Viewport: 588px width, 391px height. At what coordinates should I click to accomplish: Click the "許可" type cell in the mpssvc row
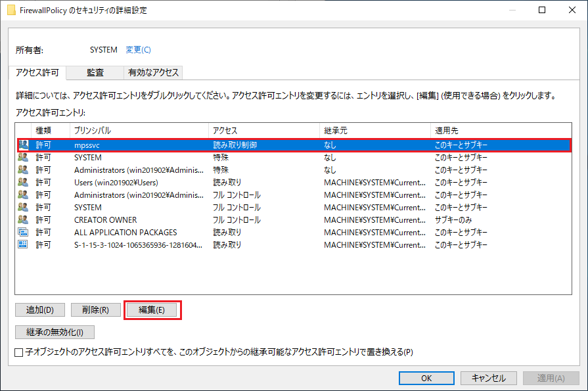[43, 145]
